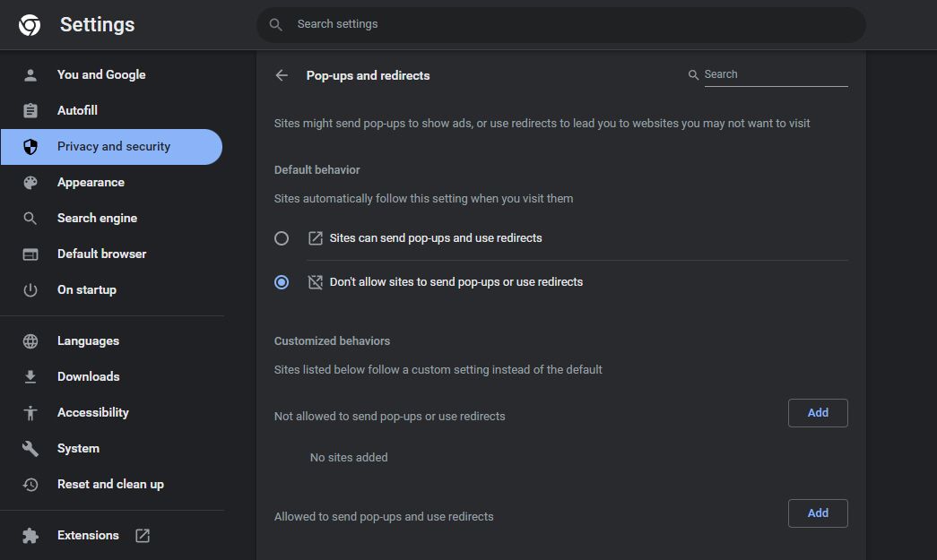Click the back arrow beside Pop-ups and redirects
Image resolution: width=937 pixels, height=560 pixels.
pos(282,75)
